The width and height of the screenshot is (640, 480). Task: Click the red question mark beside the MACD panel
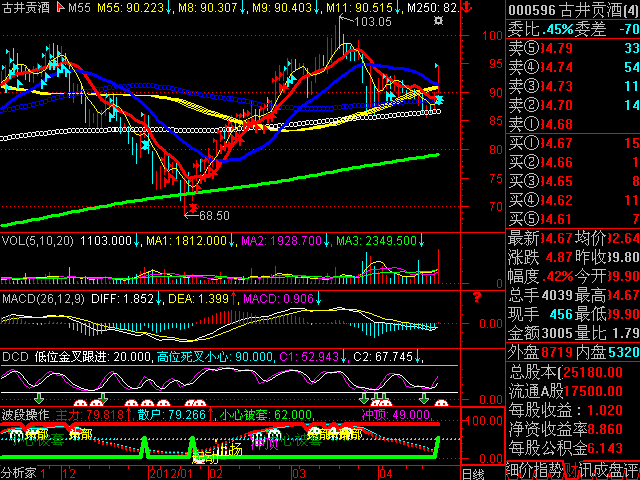477,298
